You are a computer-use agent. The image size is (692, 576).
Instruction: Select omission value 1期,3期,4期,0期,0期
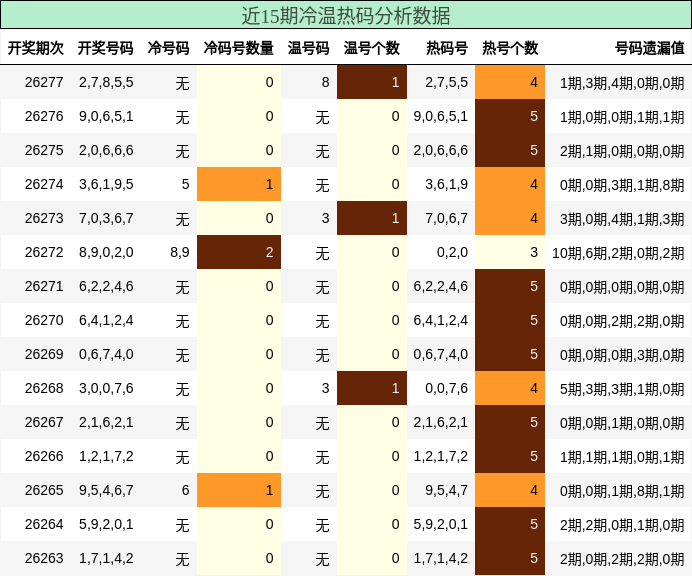622,83
